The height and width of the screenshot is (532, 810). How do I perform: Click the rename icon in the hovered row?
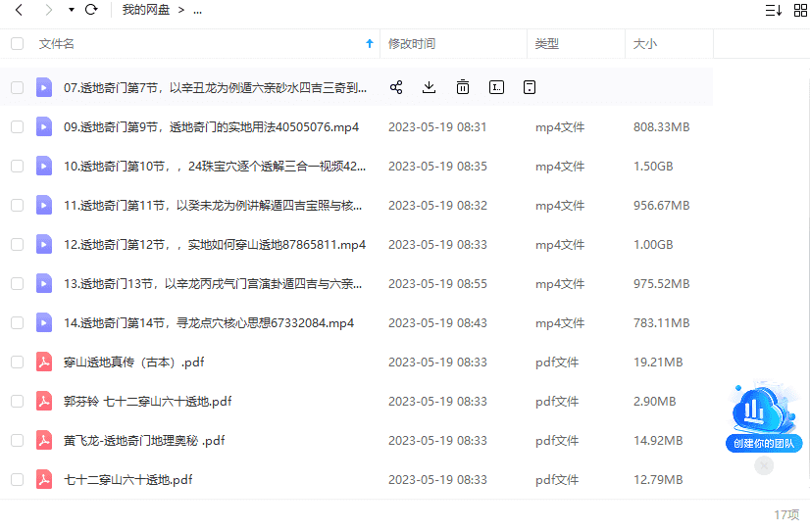(x=496, y=87)
